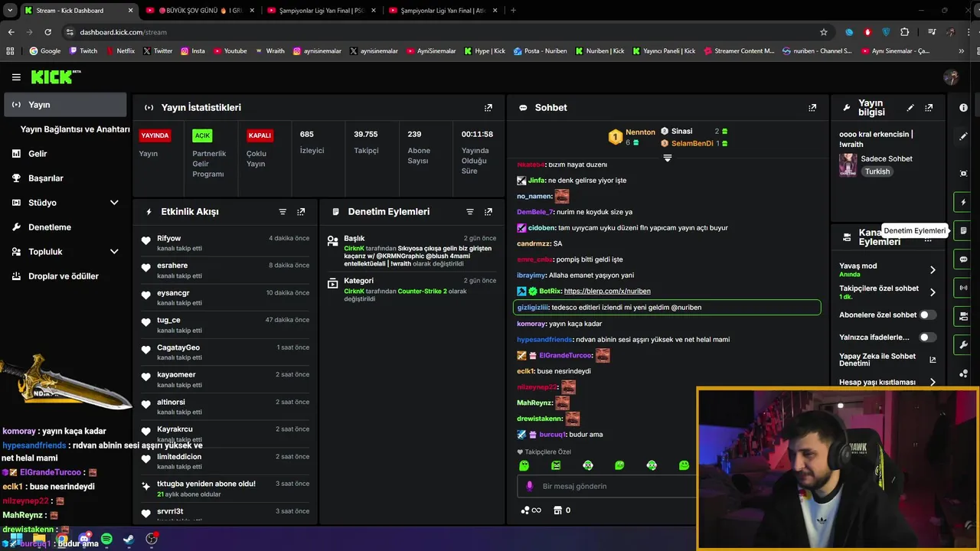Edit Yayın bilgisi with the pencil icon
The image size is (980, 551).
[910, 108]
